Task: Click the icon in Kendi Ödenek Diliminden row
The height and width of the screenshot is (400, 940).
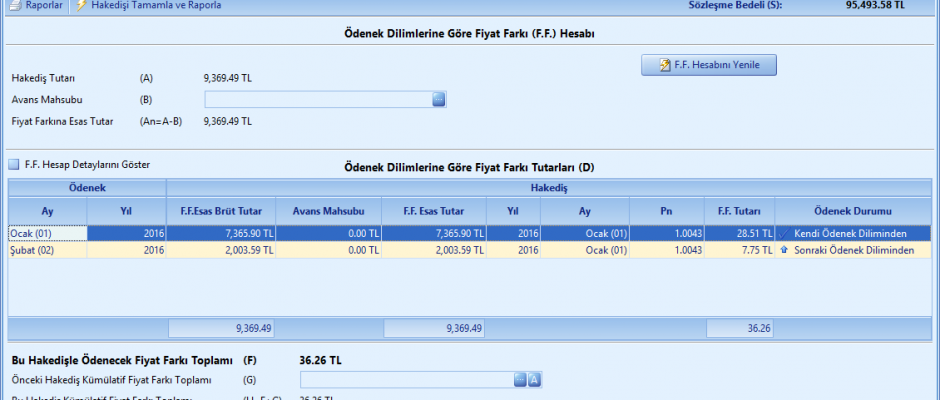Action: (784, 233)
